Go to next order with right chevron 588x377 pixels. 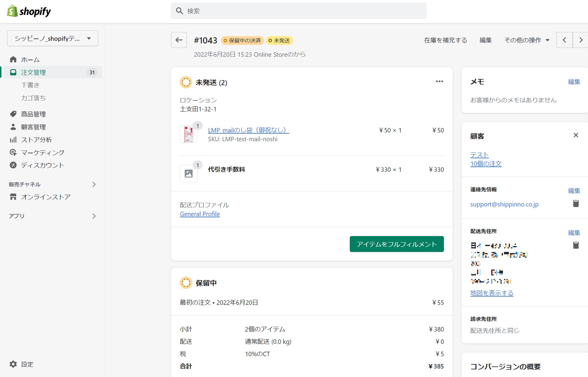click(580, 40)
